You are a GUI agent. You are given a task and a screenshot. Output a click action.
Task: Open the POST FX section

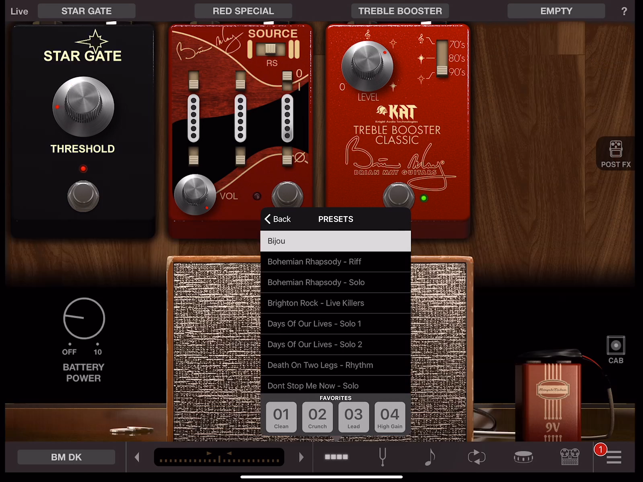pos(615,153)
